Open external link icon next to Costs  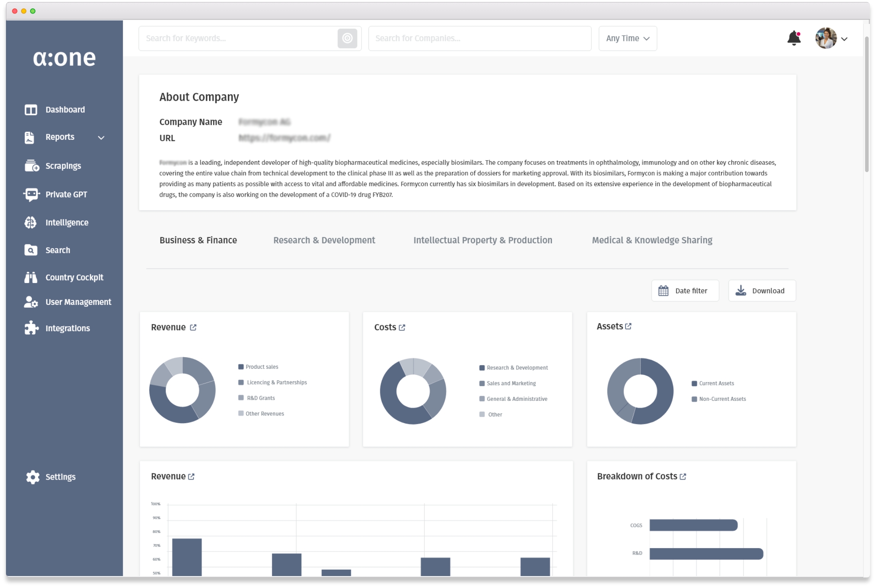point(402,327)
